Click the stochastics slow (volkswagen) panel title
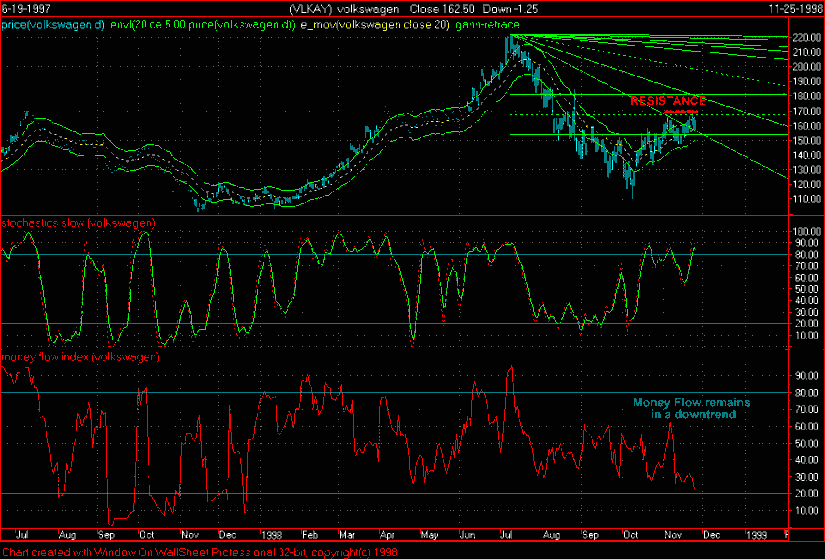 [x=78, y=223]
